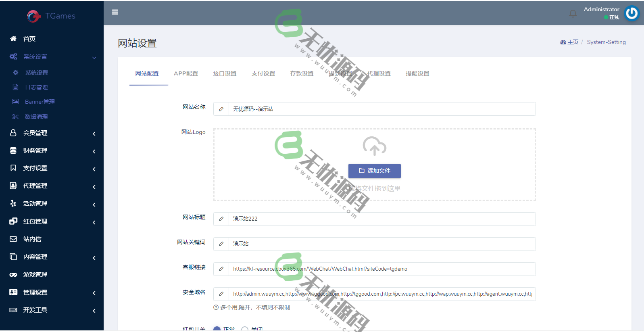Image resolution: width=644 pixels, height=332 pixels.
Task: Select the 关闭 radio for 红包开关
Action: pos(244,329)
